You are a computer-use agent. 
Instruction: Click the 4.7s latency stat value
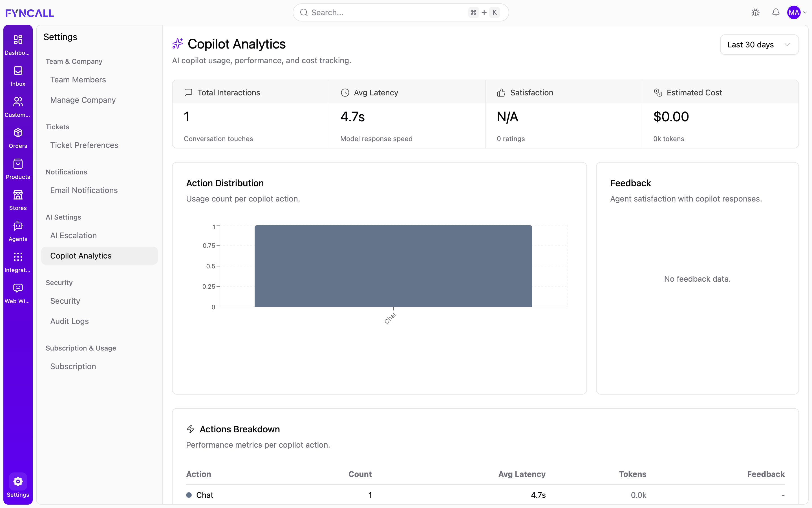pyautogui.click(x=353, y=117)
